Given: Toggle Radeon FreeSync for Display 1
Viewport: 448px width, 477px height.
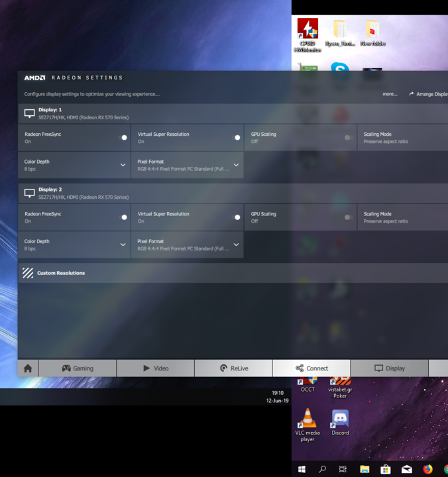Looking at the screenshot, I should pos(123,138).
